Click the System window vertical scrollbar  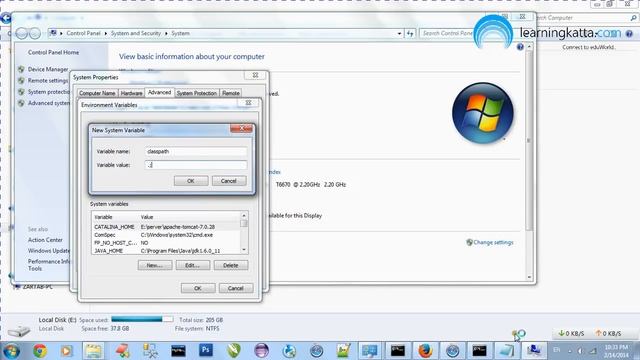coord(529,161)
